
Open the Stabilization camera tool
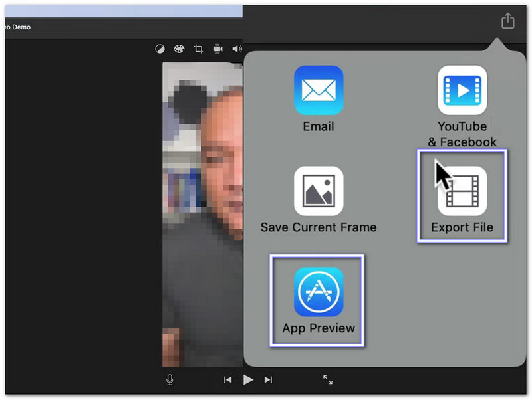[217, 49]
